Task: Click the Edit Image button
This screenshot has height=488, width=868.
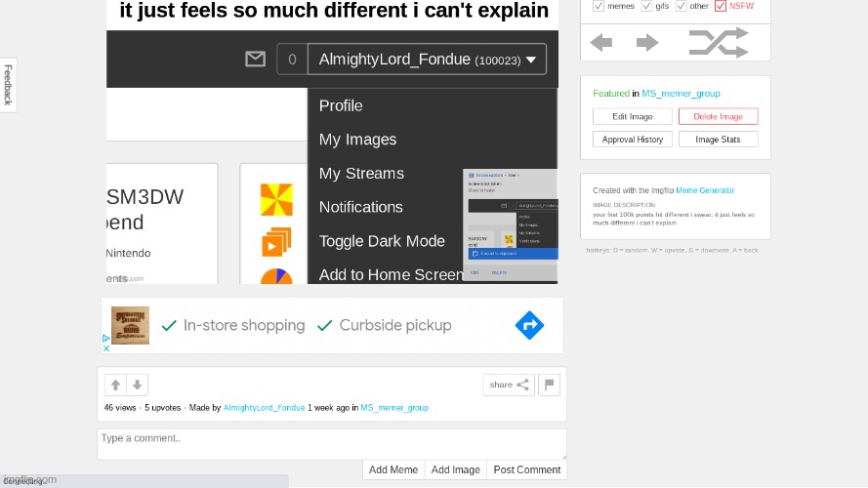Action: 632,116
